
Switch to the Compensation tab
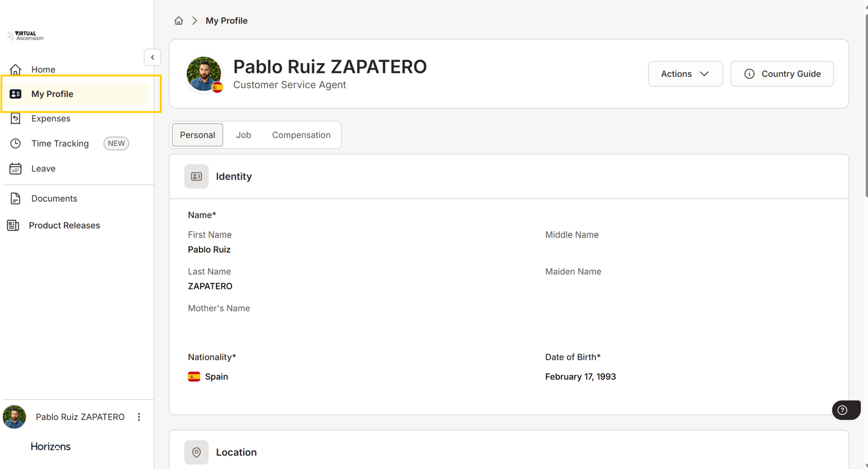click(301, 135)
